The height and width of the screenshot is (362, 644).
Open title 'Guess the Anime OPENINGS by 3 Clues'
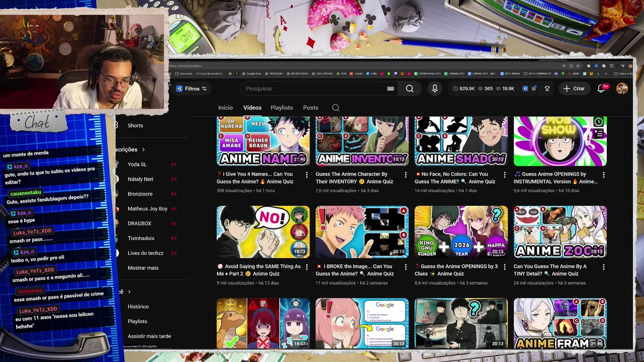coord(456,270)
